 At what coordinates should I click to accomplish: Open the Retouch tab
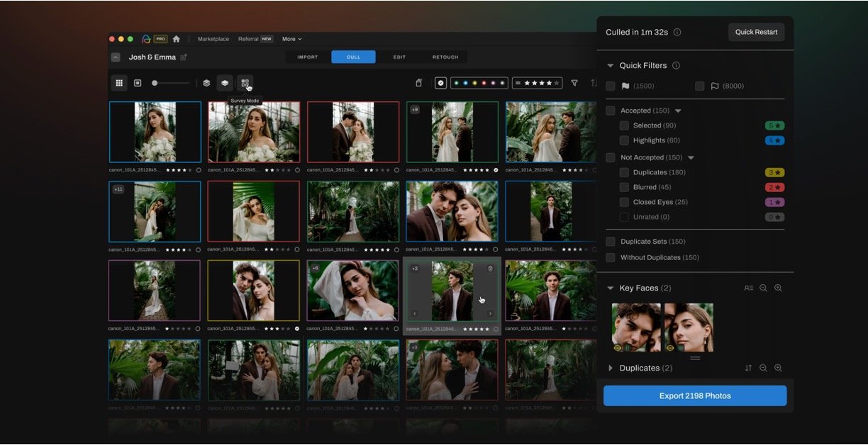point(445,57)
